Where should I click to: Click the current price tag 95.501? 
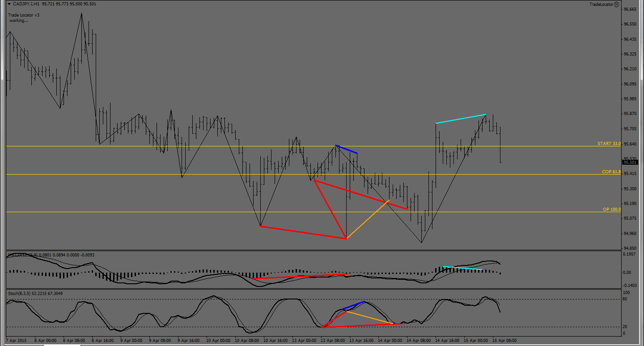click(630, 162)
